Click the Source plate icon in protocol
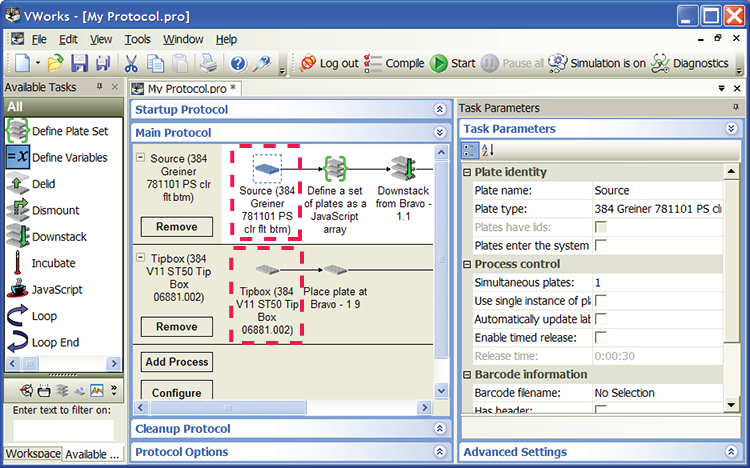Viewport: 750px width, 468px height. click(266, 168)
